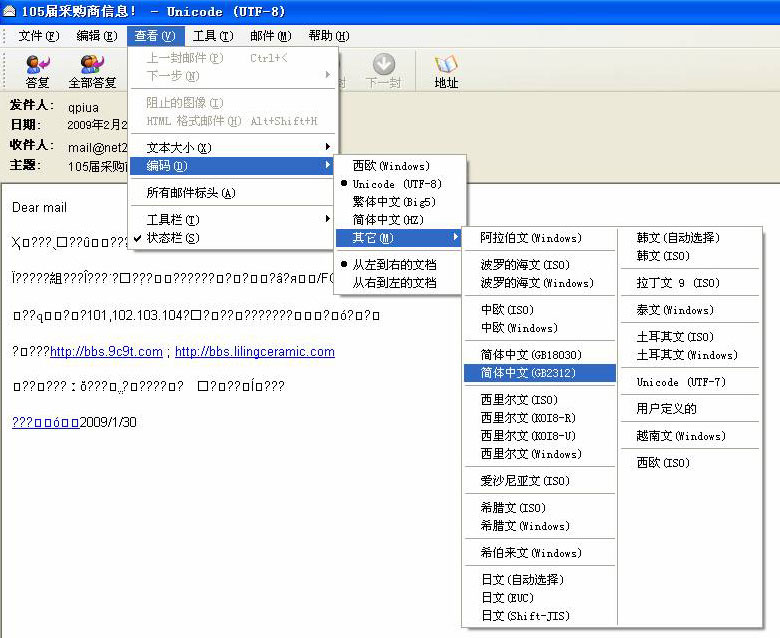Open the Address book (地址) icon
Viewport: 780px width, 638px height.
(446, 66)
